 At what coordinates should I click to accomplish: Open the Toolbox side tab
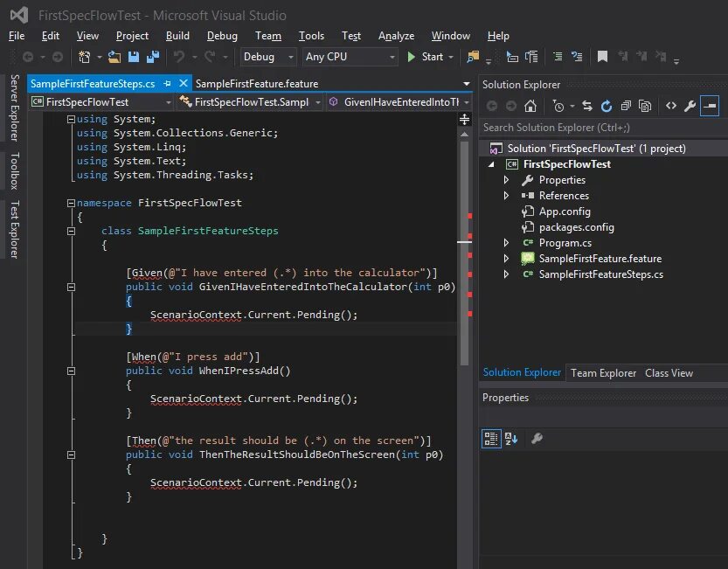(x=14, y=170)
